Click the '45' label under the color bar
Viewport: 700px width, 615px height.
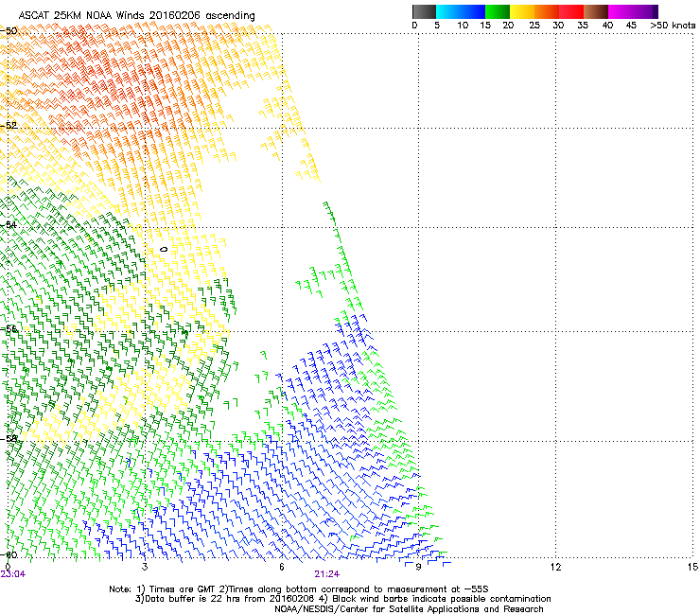coord(631,26)
